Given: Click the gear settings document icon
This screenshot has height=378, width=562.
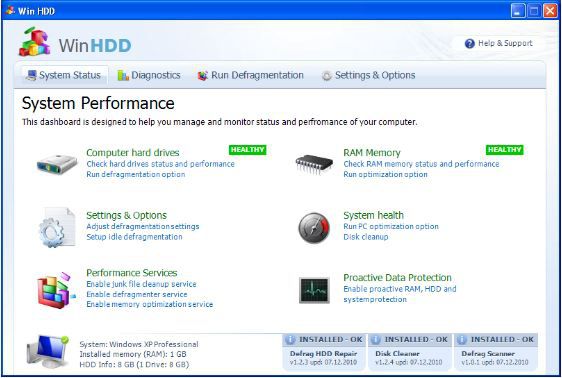Looking at the screenshot, I should pos(57,227).
